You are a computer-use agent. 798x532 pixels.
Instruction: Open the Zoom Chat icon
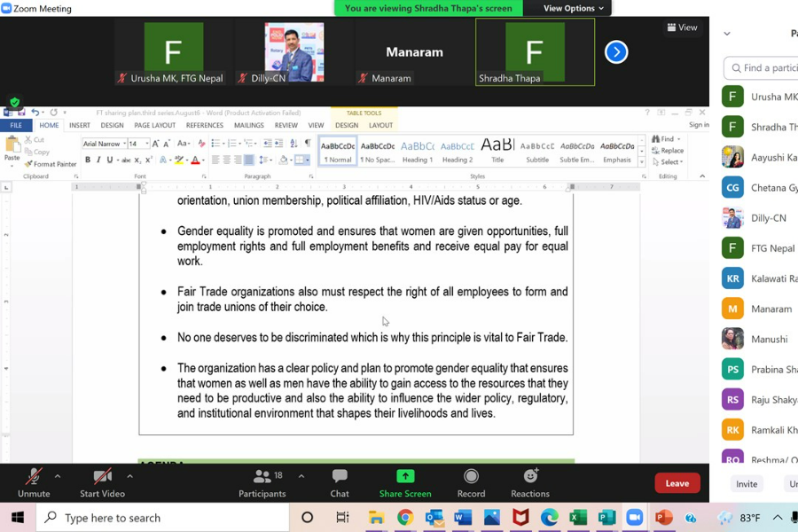pos(340,476)
